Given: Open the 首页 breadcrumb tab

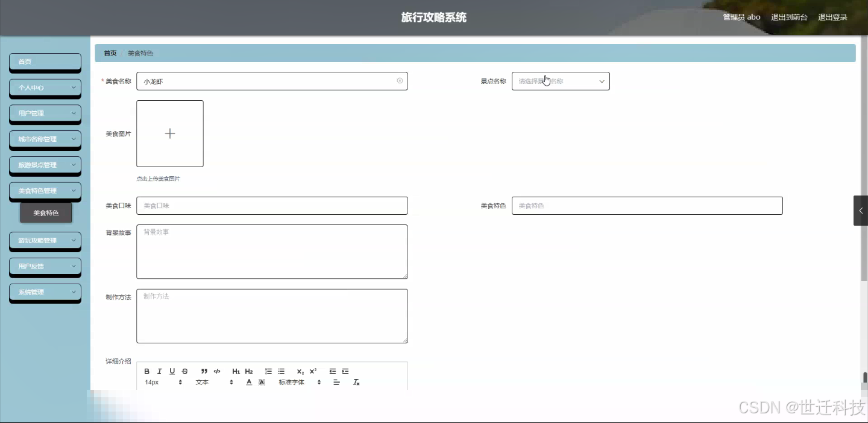Looking at the screenshot, I should click(109, 53).
